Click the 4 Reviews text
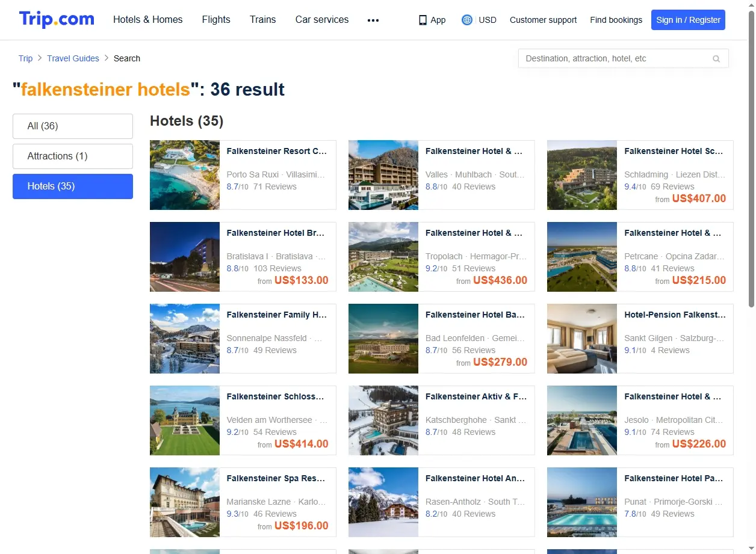Image resolution: width=756 pixels, height=554 pixels. click(x=670, y=350)
